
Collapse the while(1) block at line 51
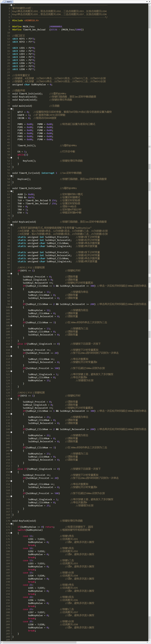11,157
